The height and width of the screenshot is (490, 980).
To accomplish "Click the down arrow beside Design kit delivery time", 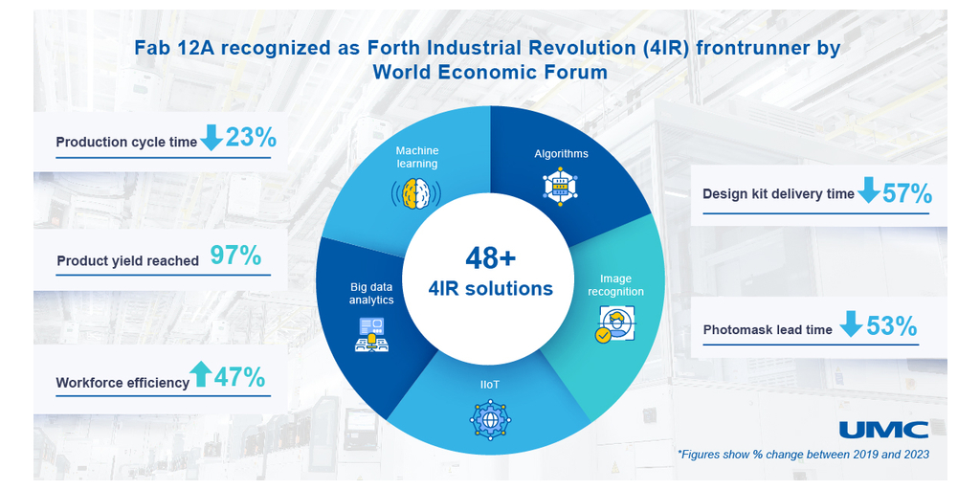I will [868, 190].
